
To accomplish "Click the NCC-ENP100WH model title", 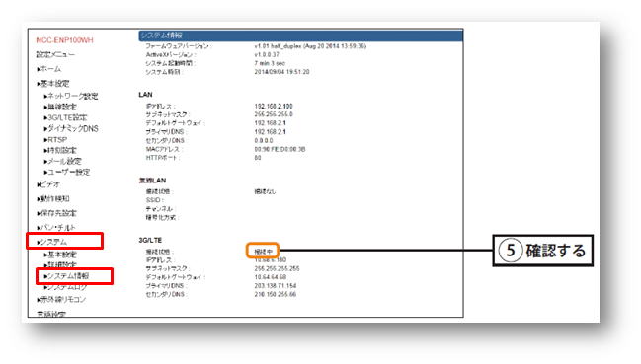I will pos(64,40).
